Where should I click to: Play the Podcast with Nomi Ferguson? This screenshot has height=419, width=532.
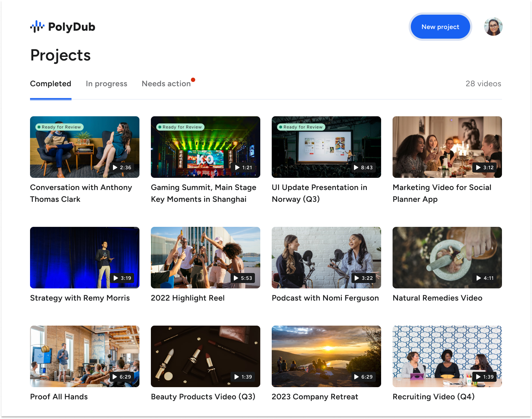pyautogui.click(x=357, y=278)
